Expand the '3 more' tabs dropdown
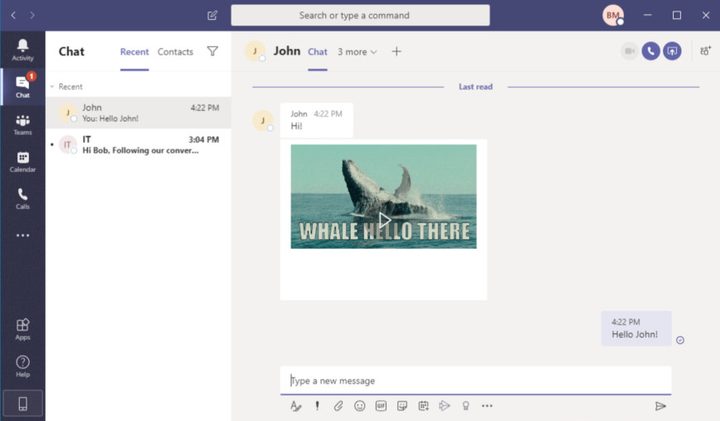 [x=357, y=52]
